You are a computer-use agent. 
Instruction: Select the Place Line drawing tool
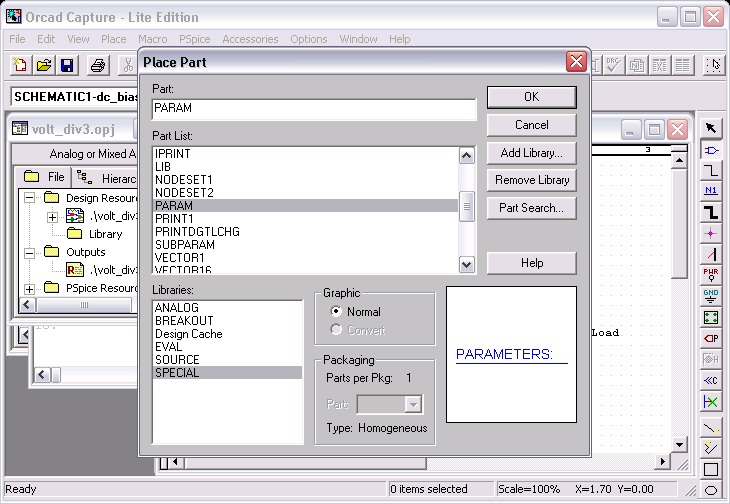[x=711, y=428]
